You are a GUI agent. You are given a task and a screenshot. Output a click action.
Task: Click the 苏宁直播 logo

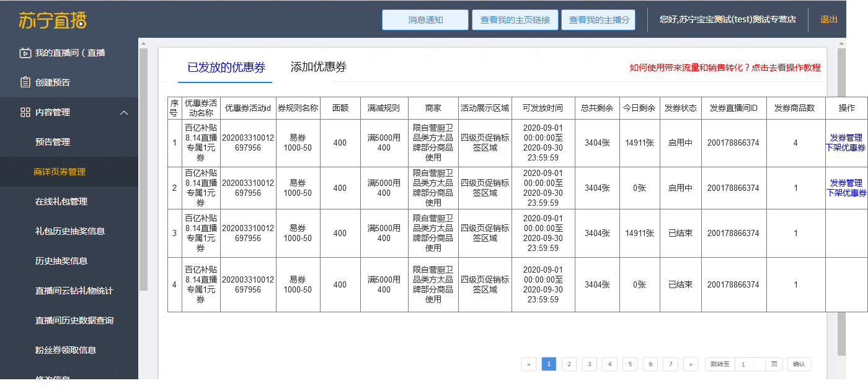tap(53, 19)
